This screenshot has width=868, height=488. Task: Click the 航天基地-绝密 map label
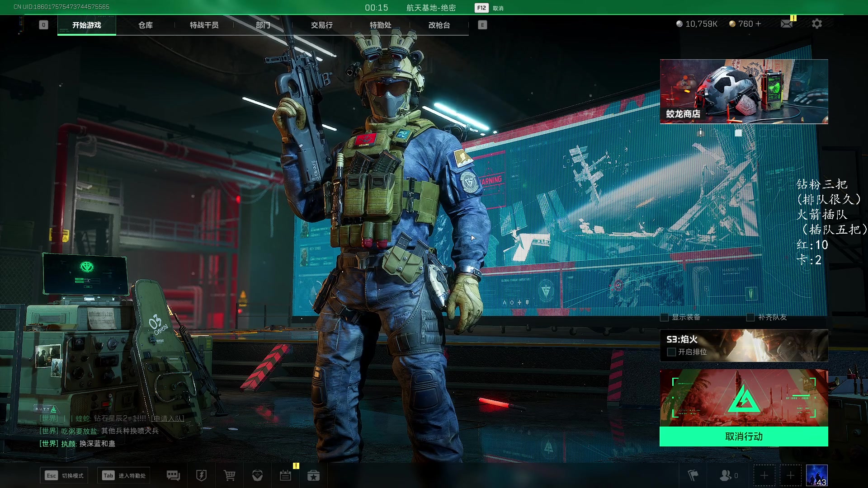[x=431, y=8]
